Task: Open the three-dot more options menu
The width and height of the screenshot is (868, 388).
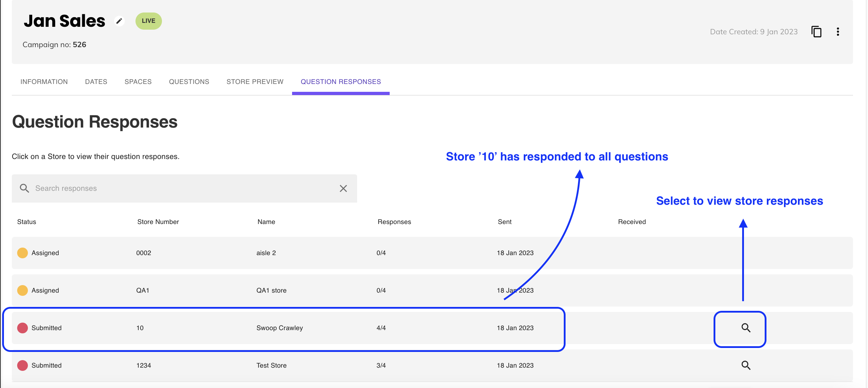Action: pyautogui.click(x=838, y=32)
